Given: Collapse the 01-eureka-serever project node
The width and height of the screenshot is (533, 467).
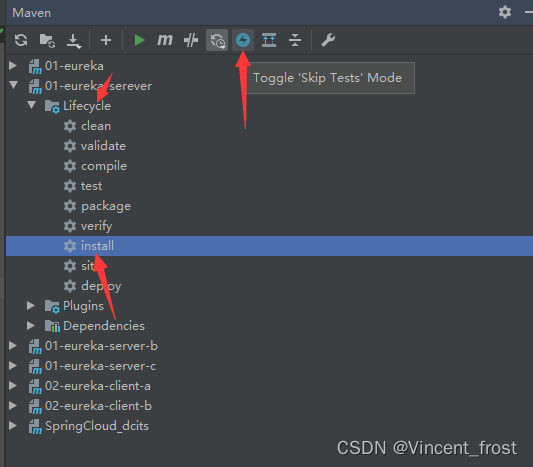Looking at the screenshot, I should coord(14,85).
